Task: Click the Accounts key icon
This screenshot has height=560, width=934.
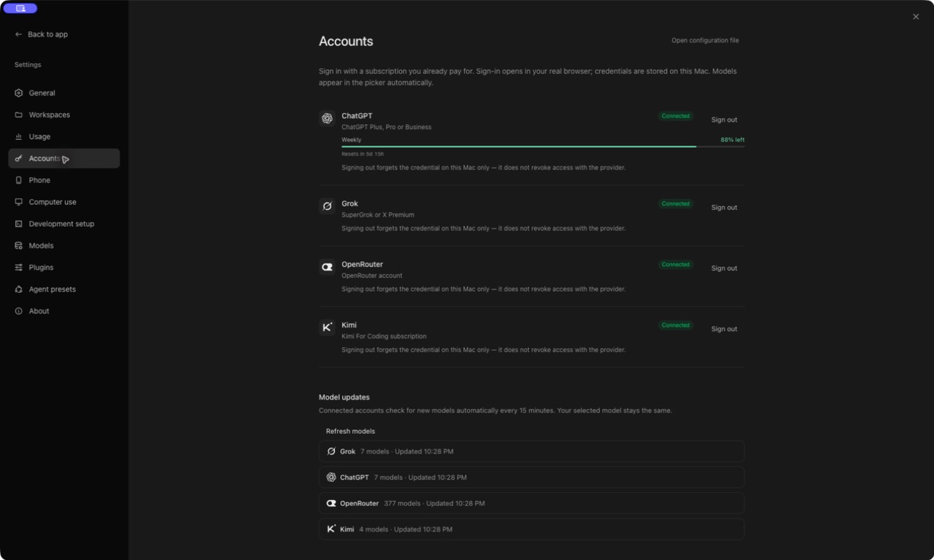Action: click(x=19, y=158)
